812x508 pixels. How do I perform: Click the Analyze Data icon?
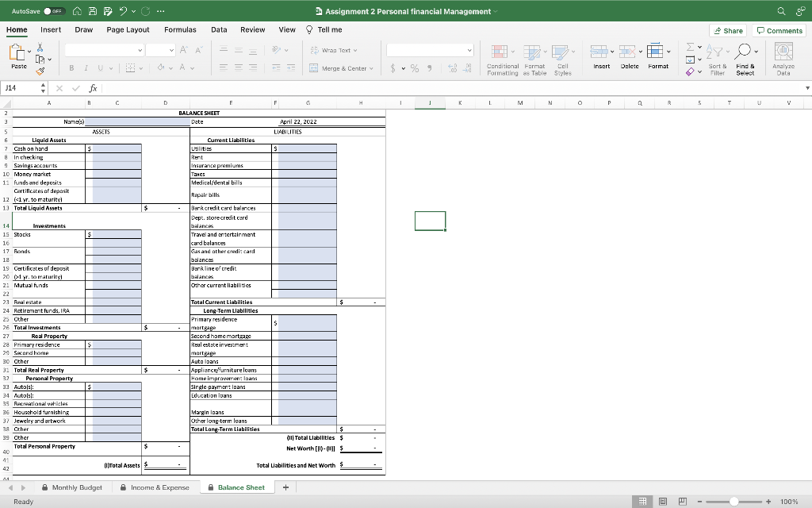coord(783,52)
